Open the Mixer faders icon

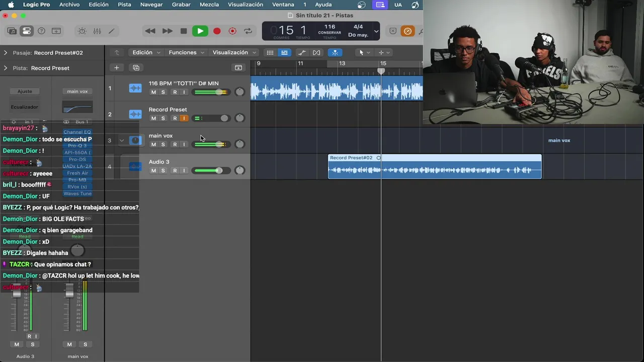[97, 31]
